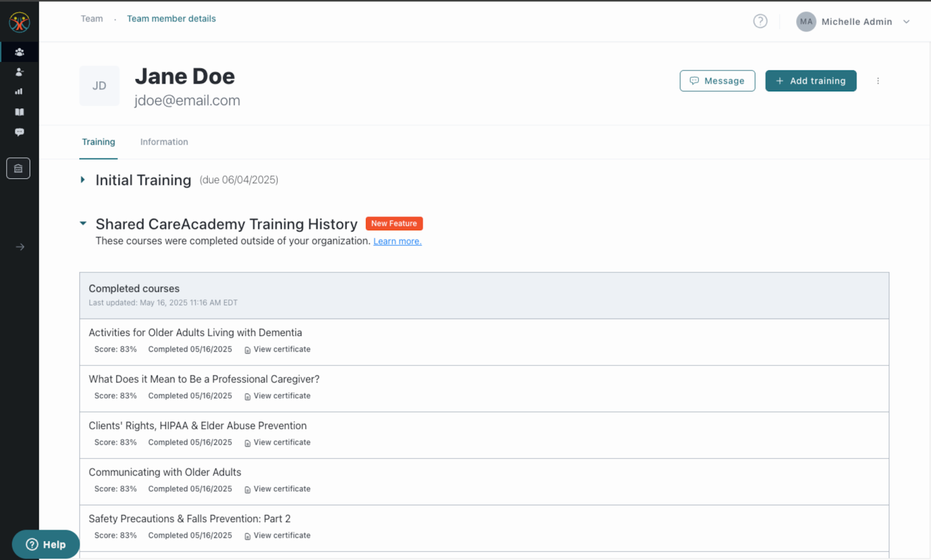Open the three-dot more options menu
Screen dimensions: 931x560
[x=878, y=81]
